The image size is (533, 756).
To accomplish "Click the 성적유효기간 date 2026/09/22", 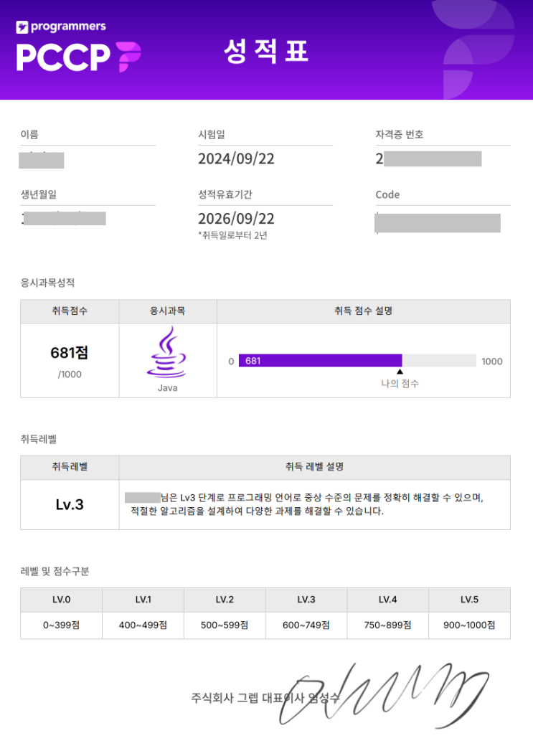I will click(236, 219).
